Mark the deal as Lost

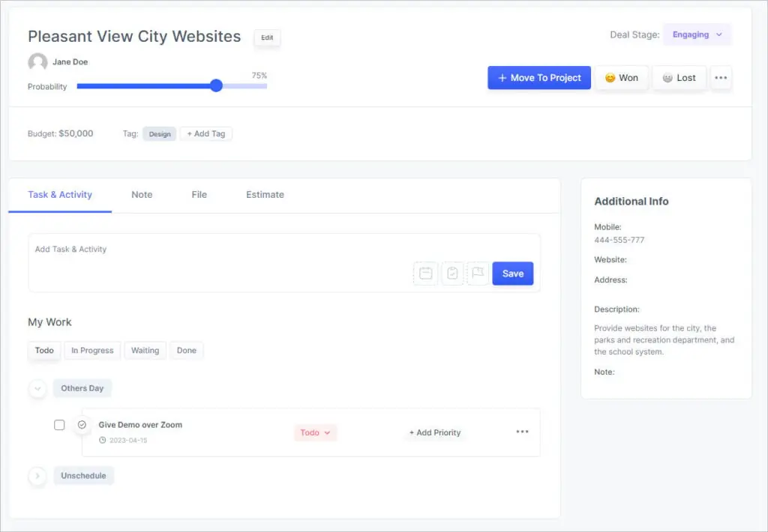[x=679, y=78]
